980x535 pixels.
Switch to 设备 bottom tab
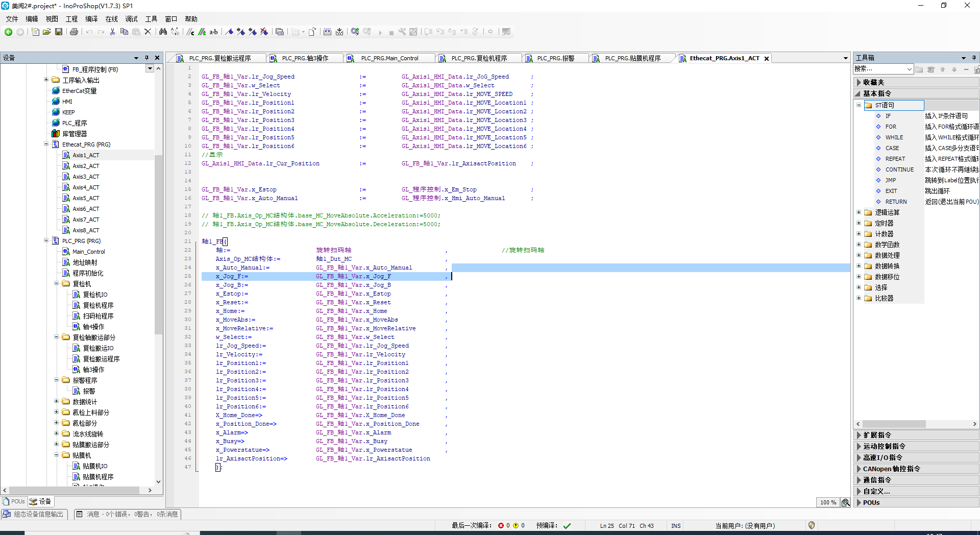(x=40, y=501)
